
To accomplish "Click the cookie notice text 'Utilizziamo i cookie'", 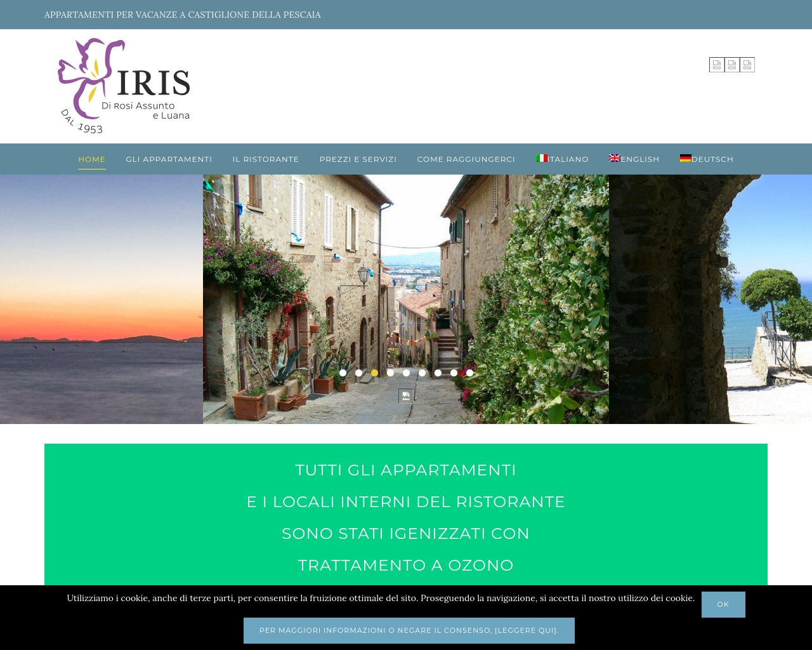I will pos(381,598).
